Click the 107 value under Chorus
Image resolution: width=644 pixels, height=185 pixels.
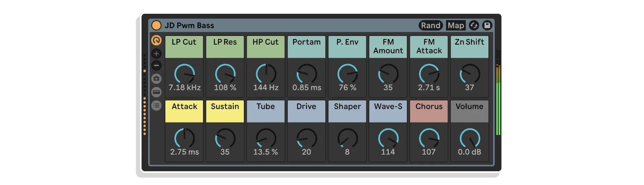click(x=429, y=152)
